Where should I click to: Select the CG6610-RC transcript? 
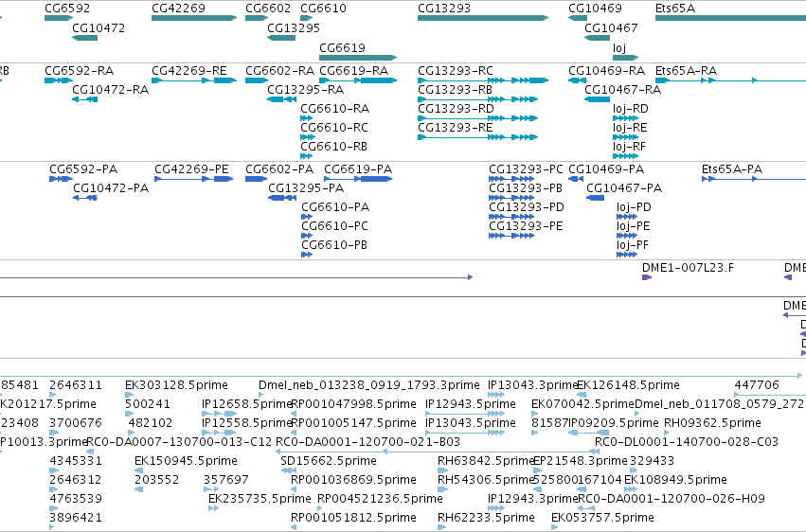tap(308, 137)
